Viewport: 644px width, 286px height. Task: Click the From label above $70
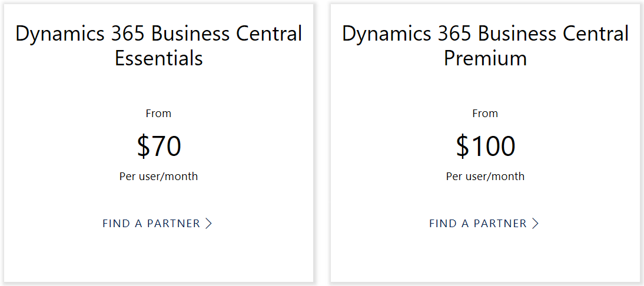pos(158,114)
